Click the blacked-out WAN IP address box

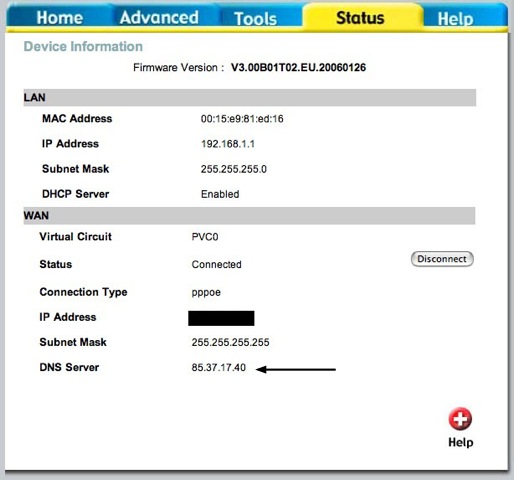pyautogui.click(x=221, y=318)
